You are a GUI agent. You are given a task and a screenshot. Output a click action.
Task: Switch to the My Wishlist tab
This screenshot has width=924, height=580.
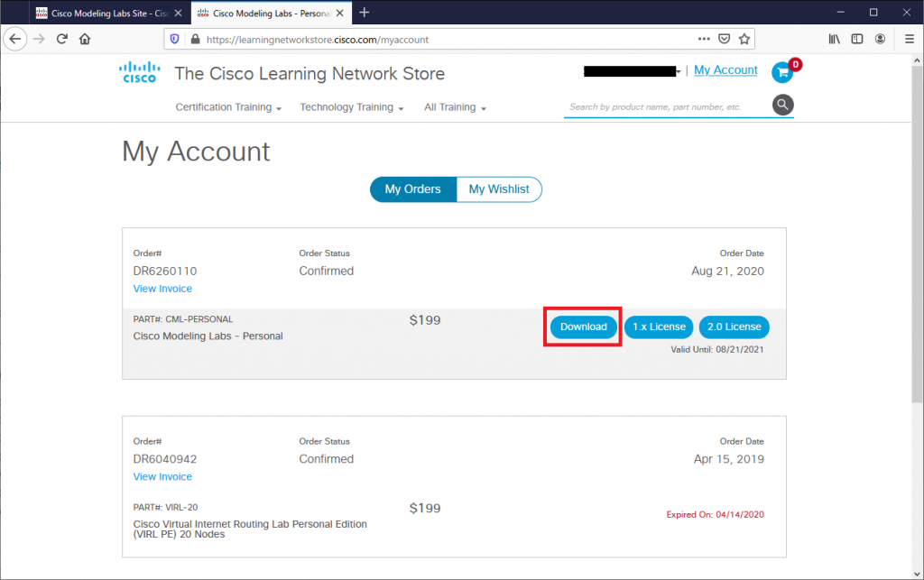coord(498,189)
